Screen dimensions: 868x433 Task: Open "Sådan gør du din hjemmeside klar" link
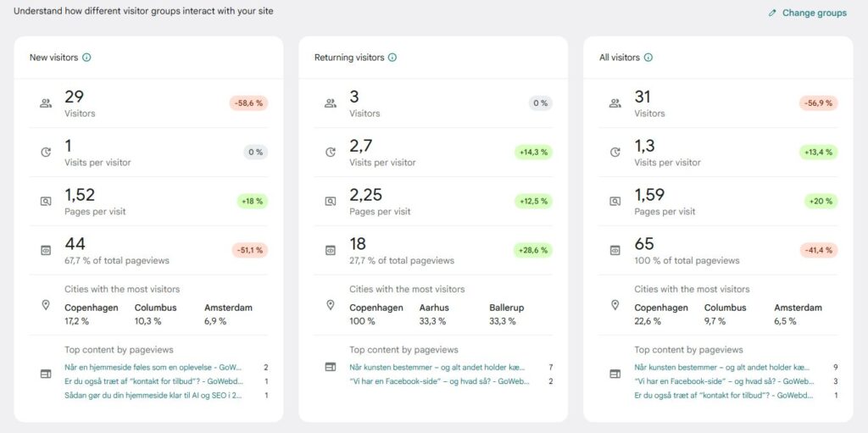[x=153, y=395]
